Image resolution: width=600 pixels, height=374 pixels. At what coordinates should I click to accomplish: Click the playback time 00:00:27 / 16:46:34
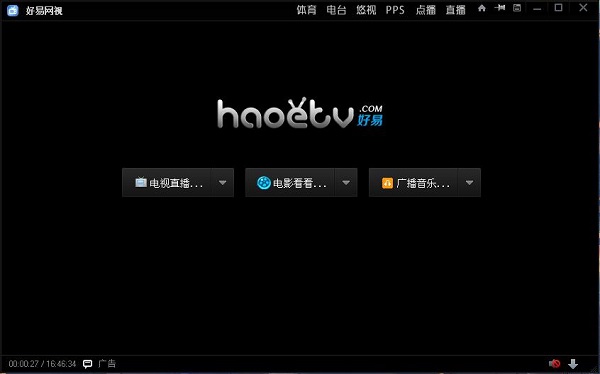pos(42,364)
